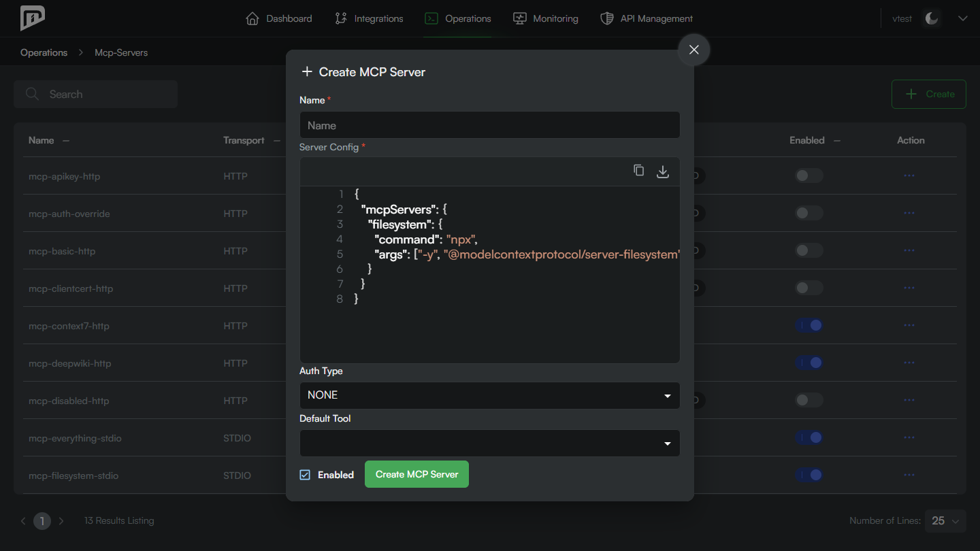980x551 pixels.
Task: Open actions menu for mcp-filesystem-stdio
Action: [909, 475]
